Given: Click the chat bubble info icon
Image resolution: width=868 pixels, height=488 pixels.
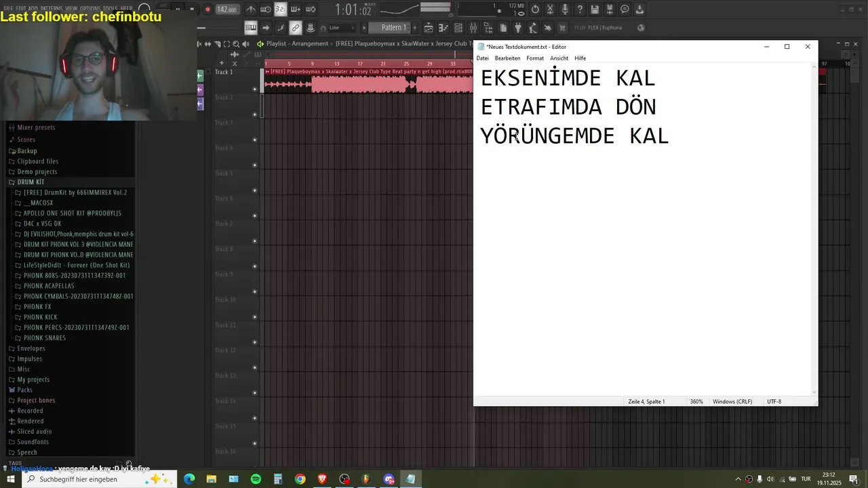Looking at the screenshot, I should click(x=625, y=9).
